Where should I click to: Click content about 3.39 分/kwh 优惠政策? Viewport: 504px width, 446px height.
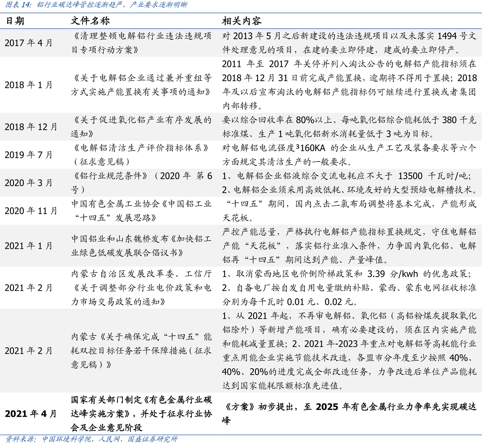[349, 288]
